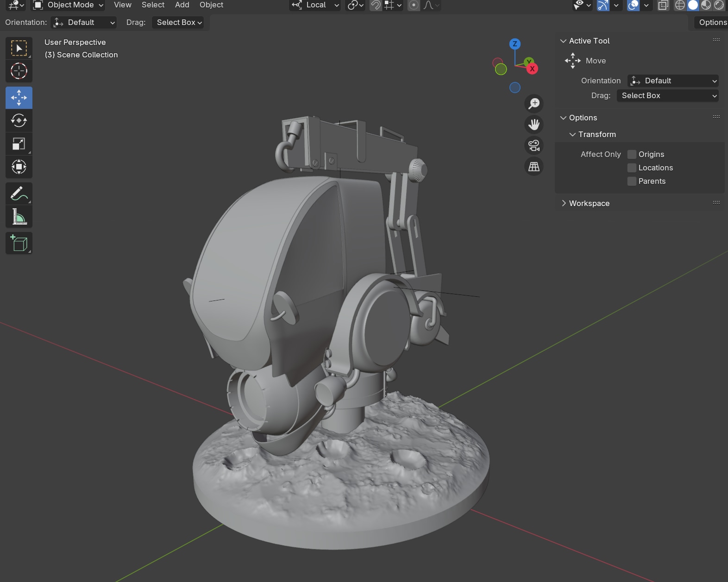Select the Scale tool
The width and height of the screenshot is (728, 582).
19,144
